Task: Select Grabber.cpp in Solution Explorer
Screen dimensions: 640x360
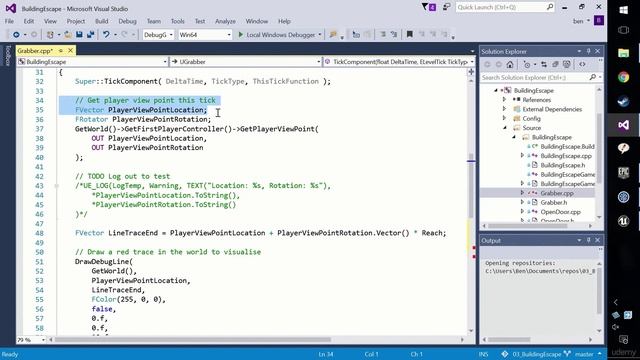Action: coord(557,193)
